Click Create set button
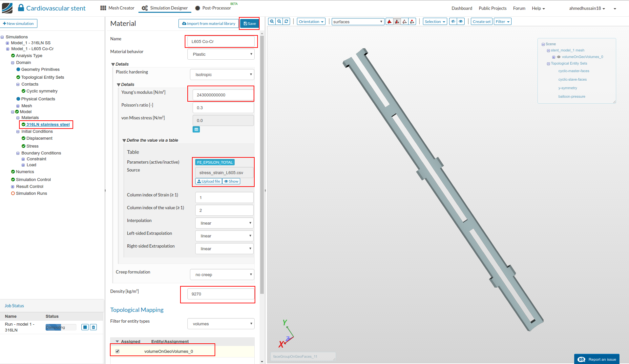 [x=482, y=22]
